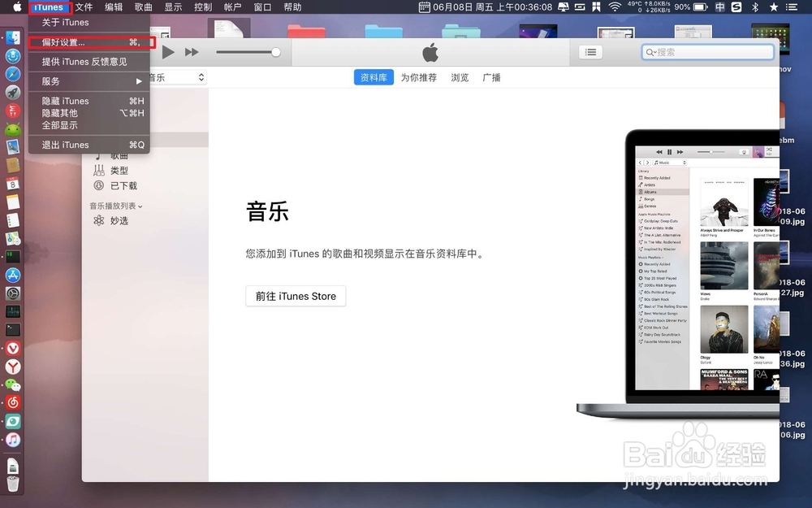Open the Apple menu
The height and width of the screenshot is (508, 812).
click(x=16, y=7)
